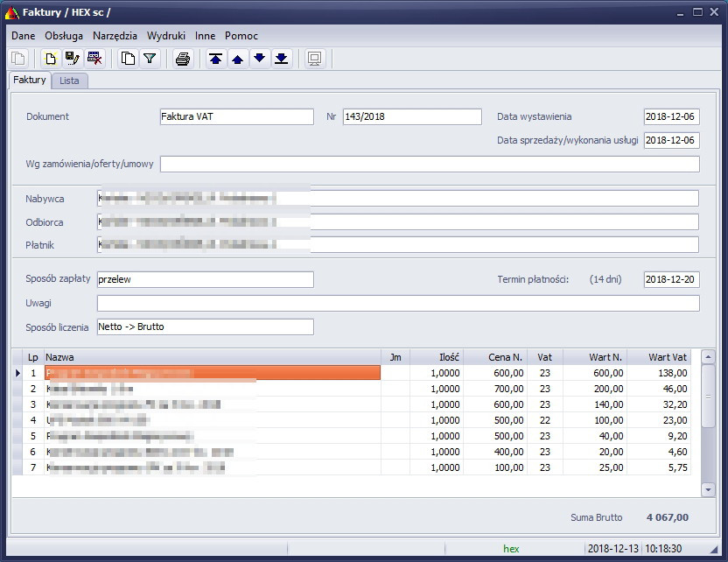Click the Vat column header
This screenshot has width=728, height=562.
point(545,357)
